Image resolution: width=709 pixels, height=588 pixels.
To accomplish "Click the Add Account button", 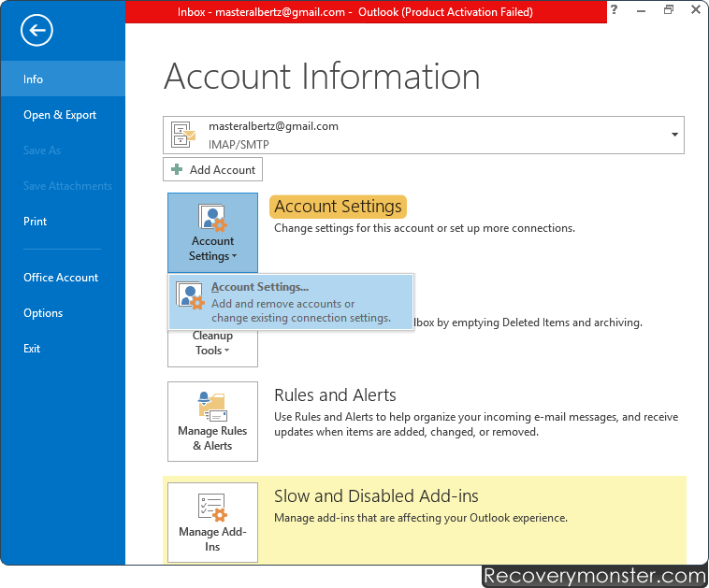I will pyautogui.click(x=212, y=169).
